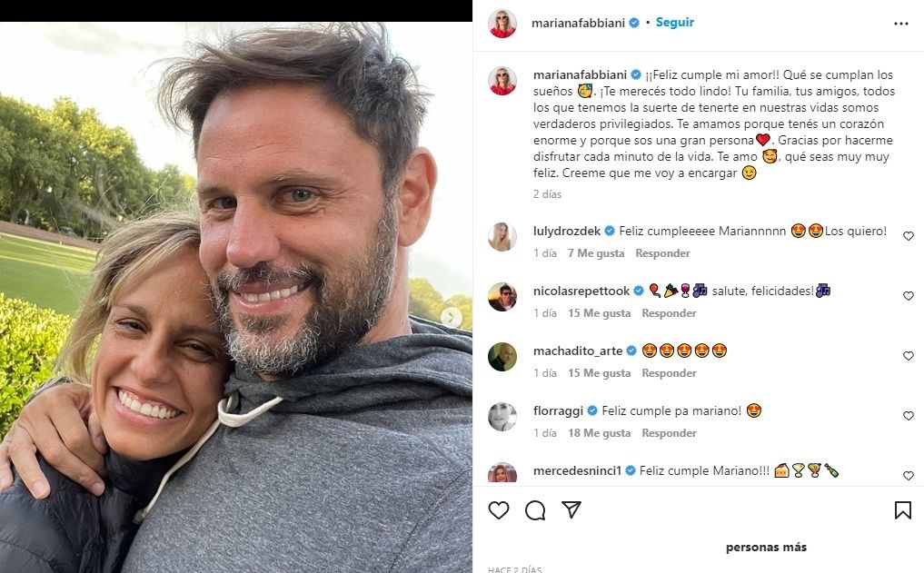Screen dimensions: 924x573
Task: View nicolasrepettook's avatar profile
Action: click(x=502, y=297)
